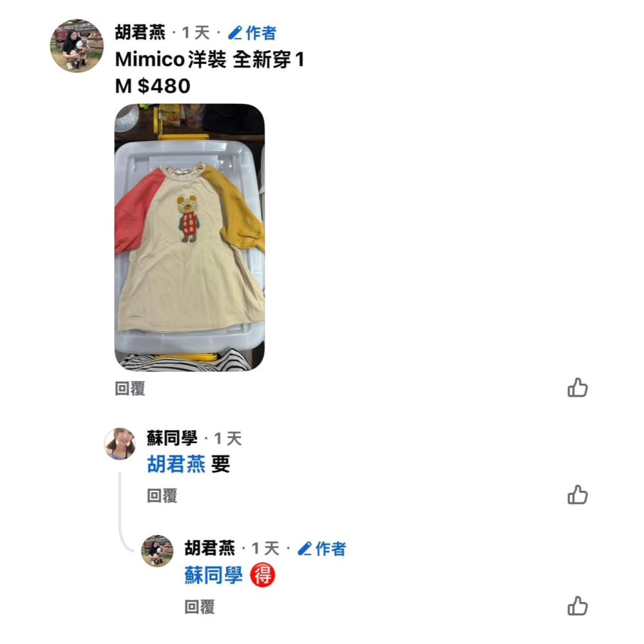Open 蘇同學's profile avatar
644x644 pixels.
[x=120, y=444]
